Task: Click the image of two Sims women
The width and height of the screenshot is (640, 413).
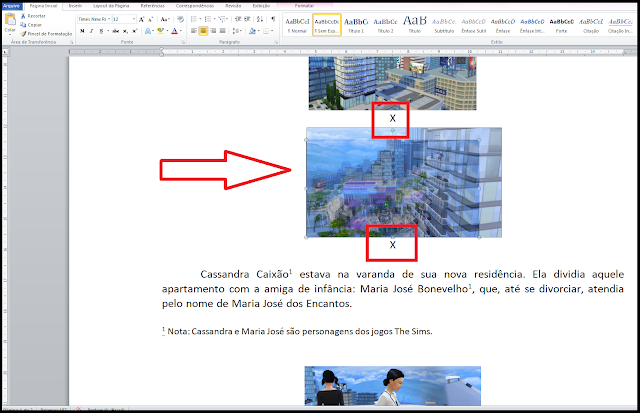Action: click(392, 386)
